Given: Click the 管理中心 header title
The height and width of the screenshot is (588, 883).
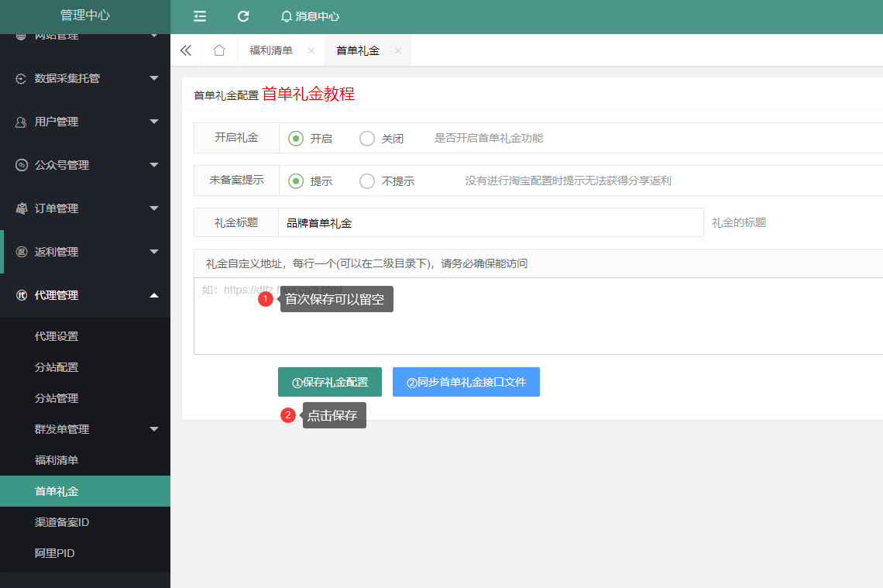Looking at the screenshot, I should [85, 15].
